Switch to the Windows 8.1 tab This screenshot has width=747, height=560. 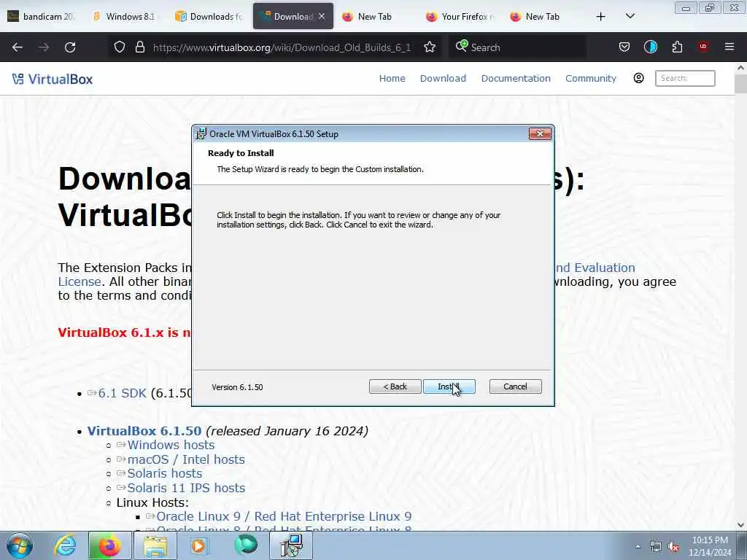125,17
